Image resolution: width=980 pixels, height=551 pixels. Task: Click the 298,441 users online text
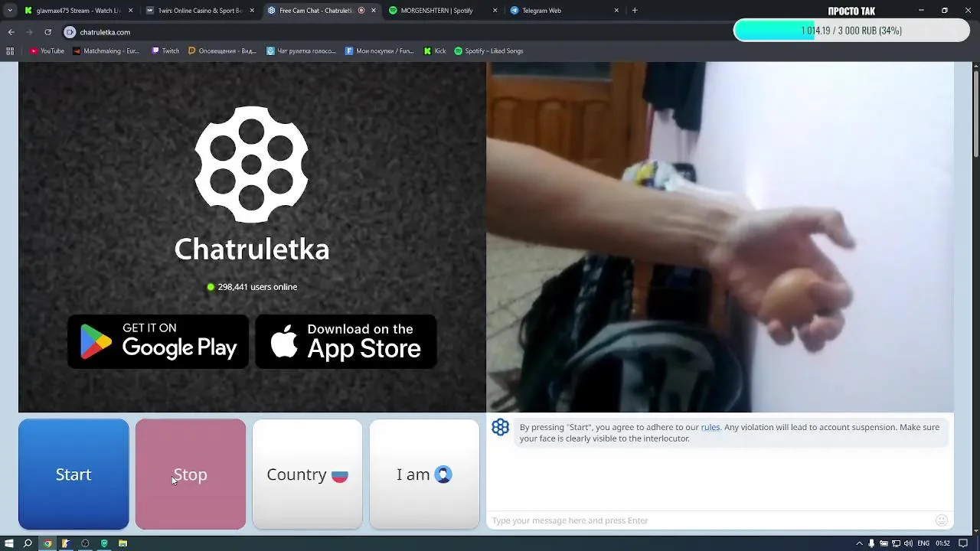pyautogui.click(x=257, y=287)
